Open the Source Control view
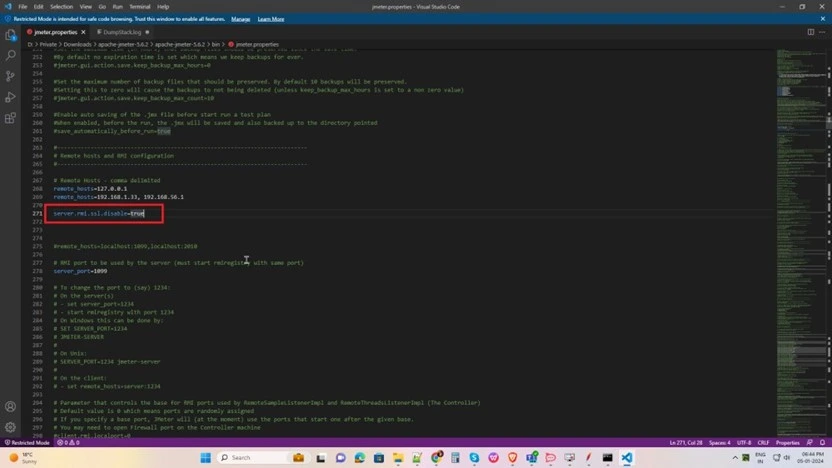832x468 pixels. point(11,76)
